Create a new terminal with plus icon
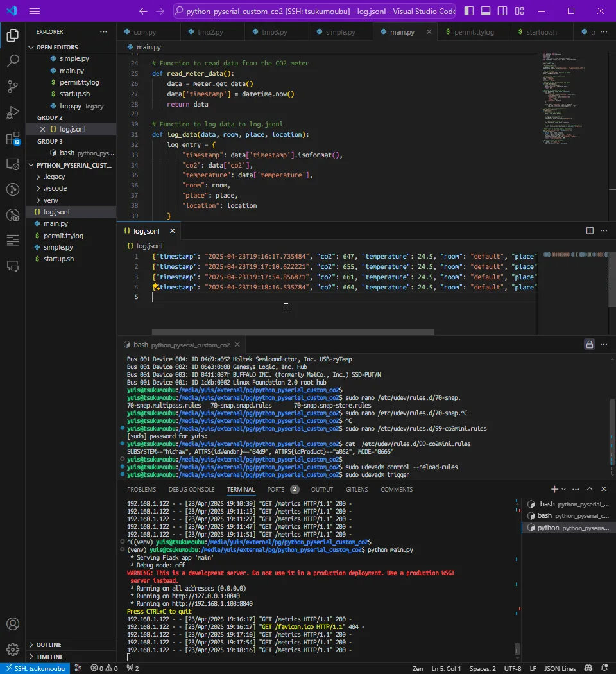 point(554,489)
